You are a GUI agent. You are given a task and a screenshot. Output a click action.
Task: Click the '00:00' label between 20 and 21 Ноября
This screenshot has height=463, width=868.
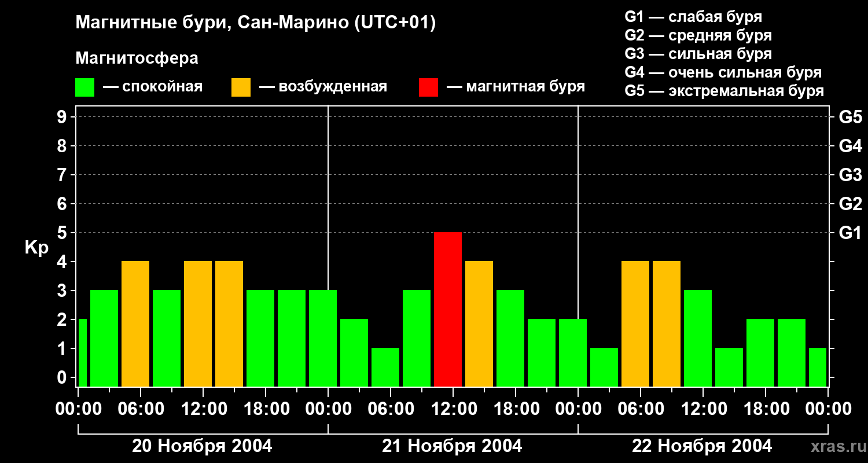(328, 409)
